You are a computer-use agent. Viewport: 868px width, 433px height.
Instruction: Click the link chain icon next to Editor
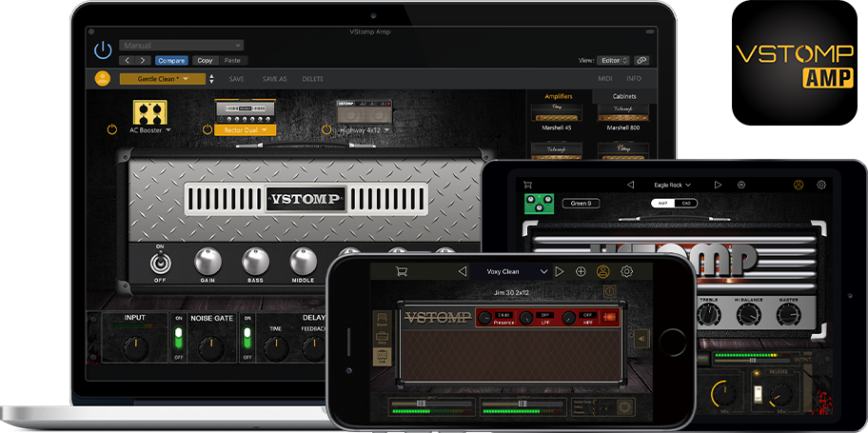(x=641, y=60)
